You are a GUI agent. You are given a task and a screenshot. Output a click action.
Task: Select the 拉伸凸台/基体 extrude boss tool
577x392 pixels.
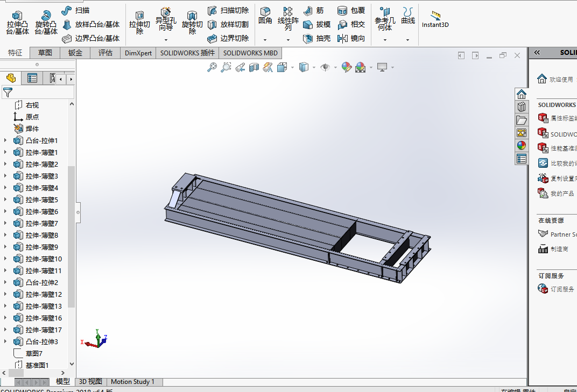[x=17, y=23]
